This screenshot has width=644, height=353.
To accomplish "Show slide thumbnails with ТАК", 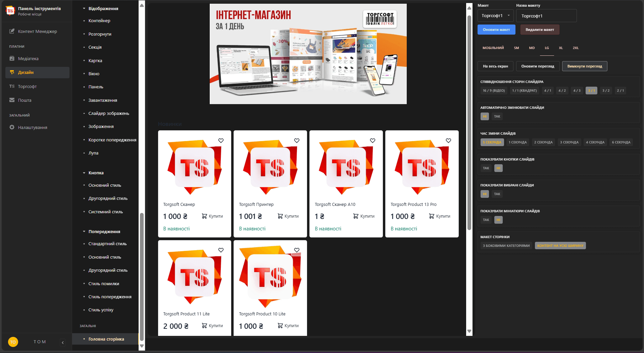I will (x=486, y=220).
